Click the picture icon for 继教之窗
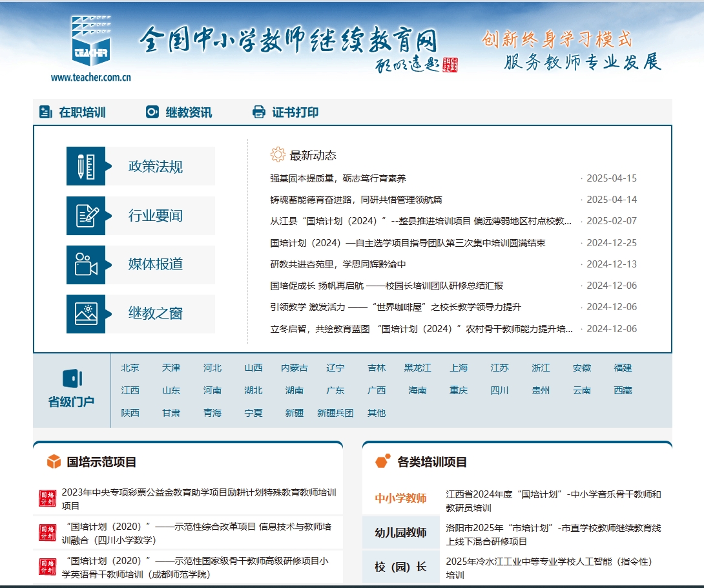 coord(86,314)
